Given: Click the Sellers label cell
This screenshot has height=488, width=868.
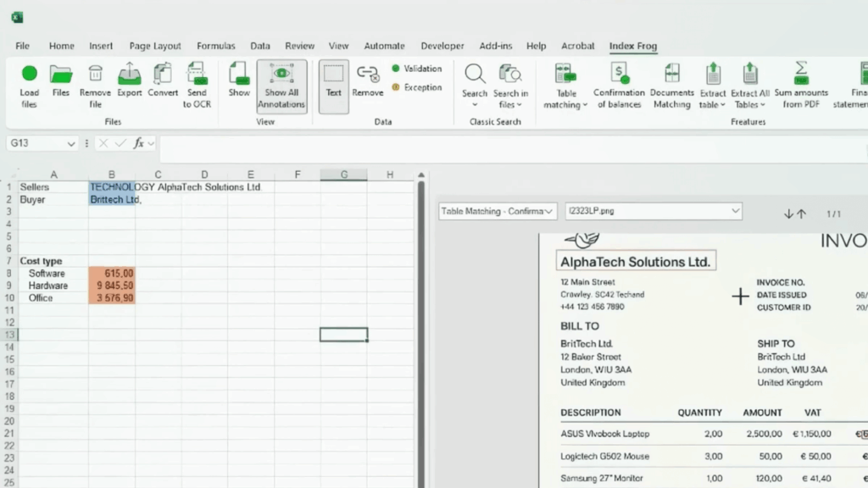Looking at the screenshot, I should coord(53,187).
